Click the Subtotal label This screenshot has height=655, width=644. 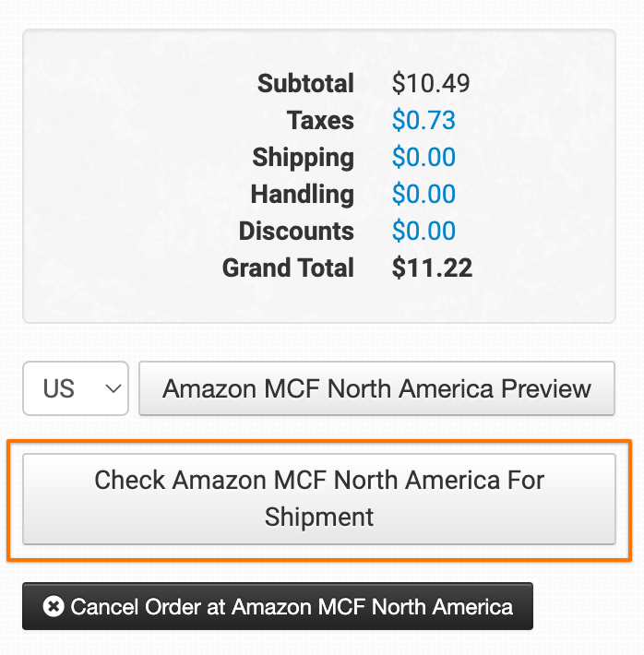coord(305,84)
